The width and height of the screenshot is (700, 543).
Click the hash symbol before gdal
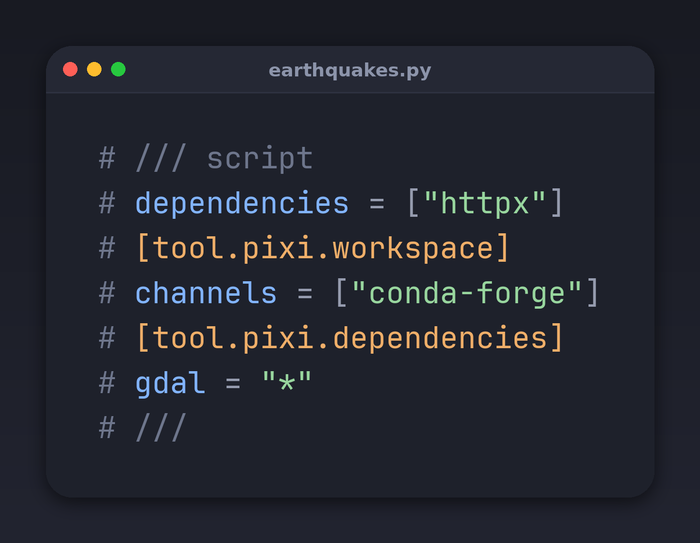(x=107, y=383)
